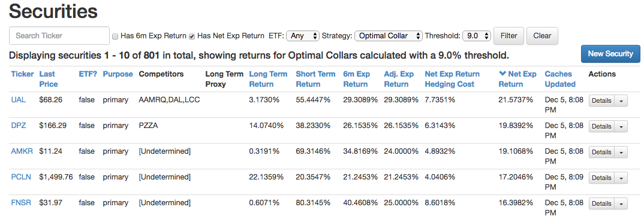The height and width of the screenshot is (219, 644).
Task: Select the 14.0740% long term return value
Action: click(267, 126)
